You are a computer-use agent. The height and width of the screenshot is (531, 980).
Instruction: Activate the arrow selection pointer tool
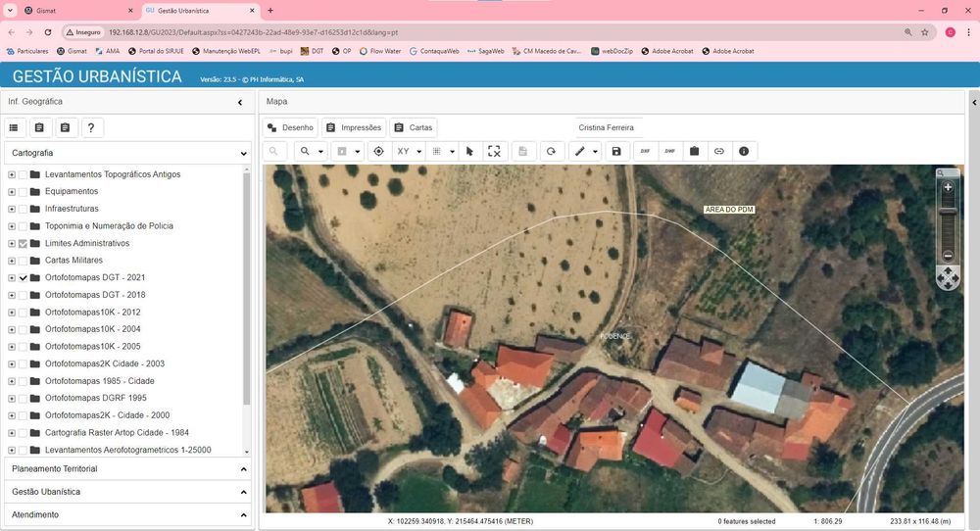click(470, 151)
